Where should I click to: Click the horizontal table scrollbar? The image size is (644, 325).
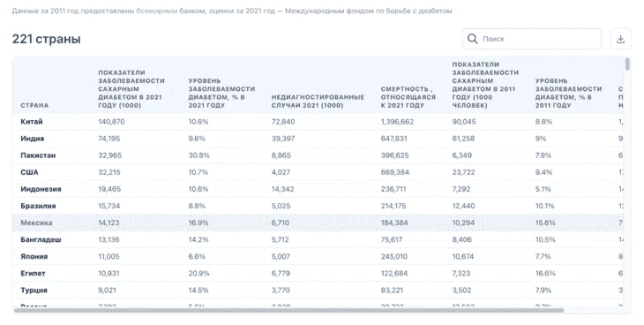(289, 310)
